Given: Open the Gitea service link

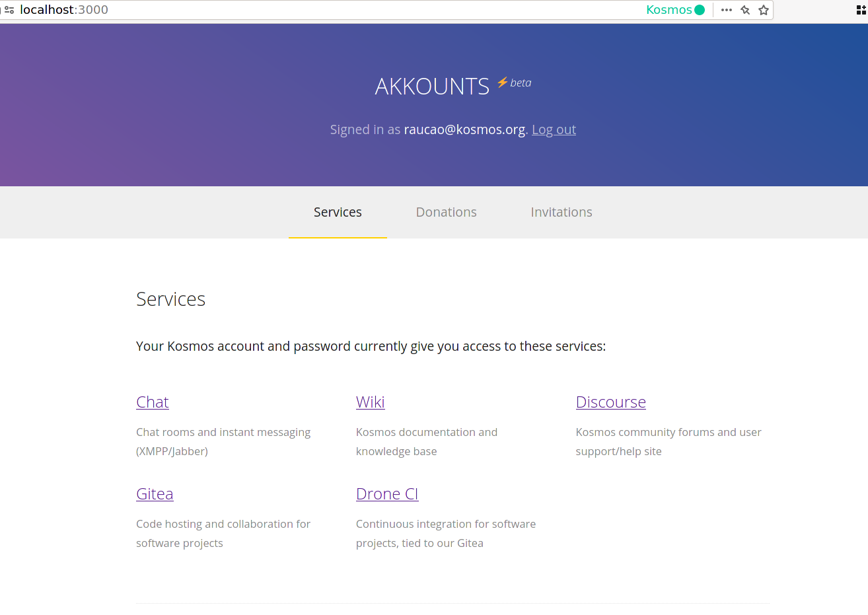Looking at the screenshot, I should pos(155,494).
